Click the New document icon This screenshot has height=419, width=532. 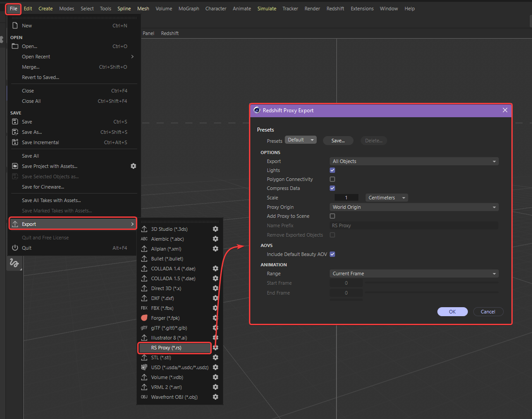click(15, 26)
